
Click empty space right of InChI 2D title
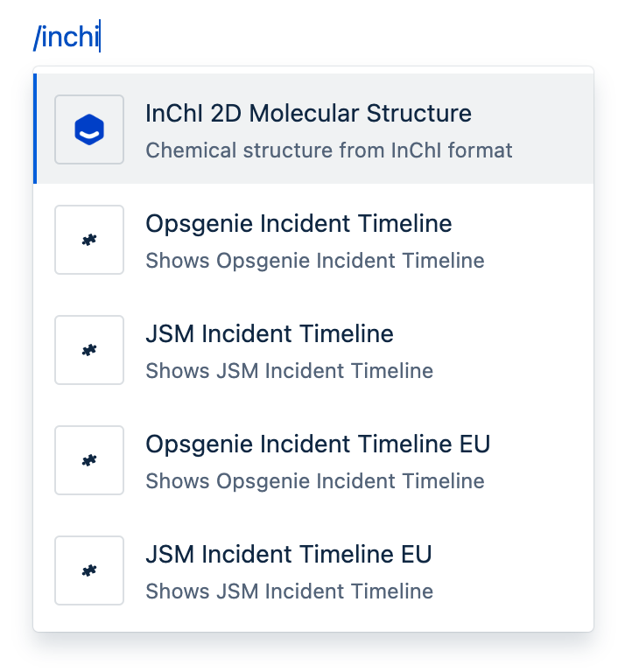tap(534, 114)
